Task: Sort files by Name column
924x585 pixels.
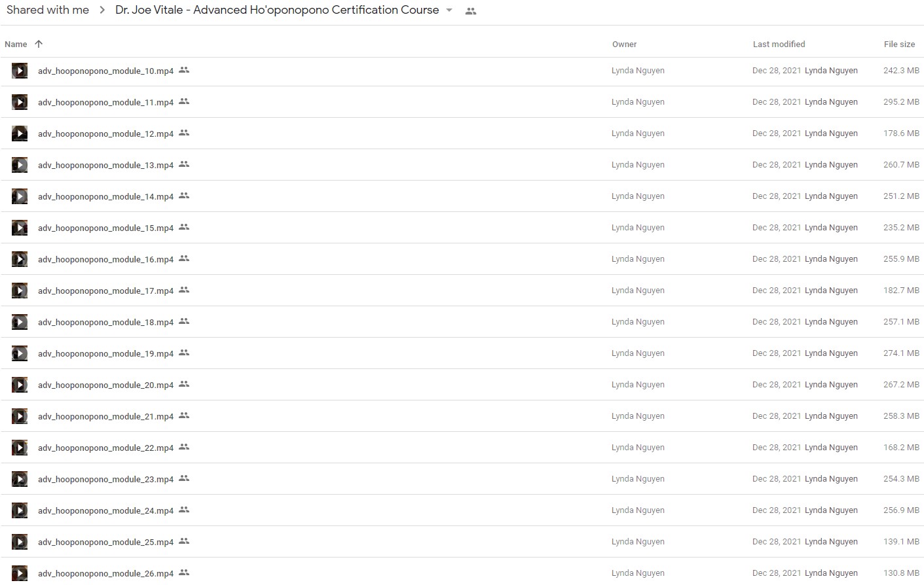Action: pyautogui.click(x=16, y=44)
